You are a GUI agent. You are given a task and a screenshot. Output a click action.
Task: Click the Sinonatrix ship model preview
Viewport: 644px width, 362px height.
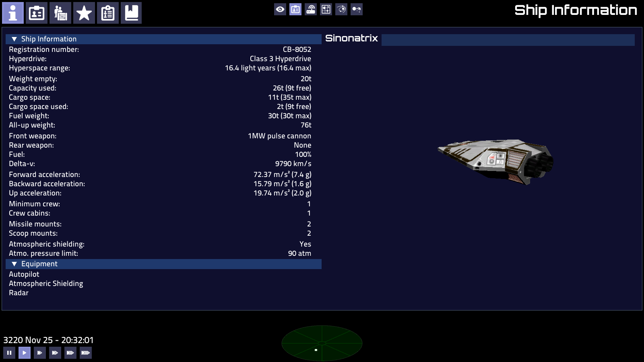(496, 162)
